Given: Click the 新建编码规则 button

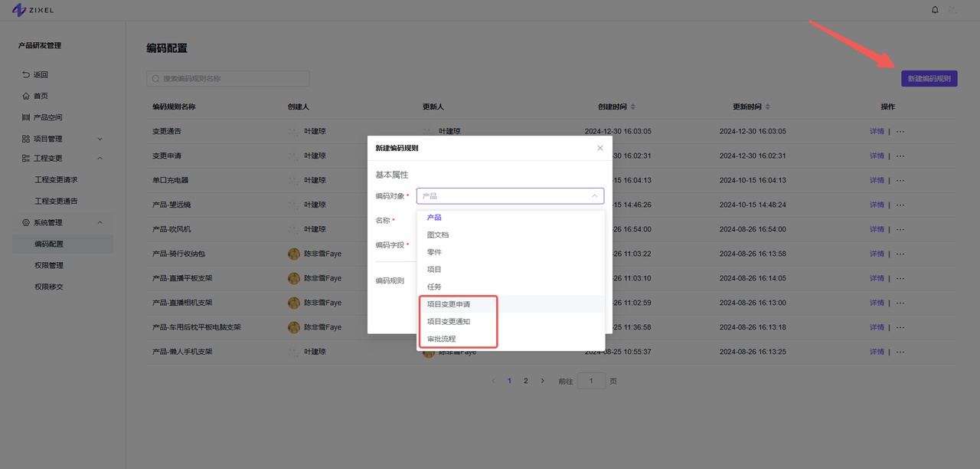Looking at the screenshot, I should [x=929, y=78].
